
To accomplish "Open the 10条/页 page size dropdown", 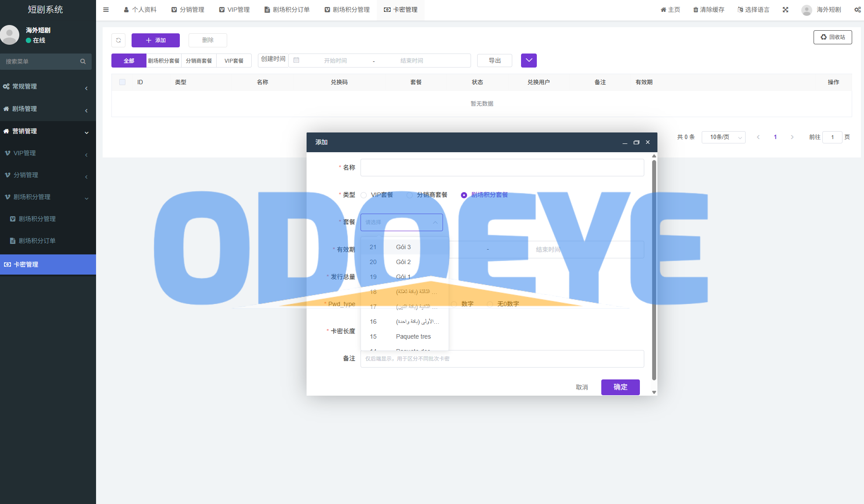I will pos(723,137).
